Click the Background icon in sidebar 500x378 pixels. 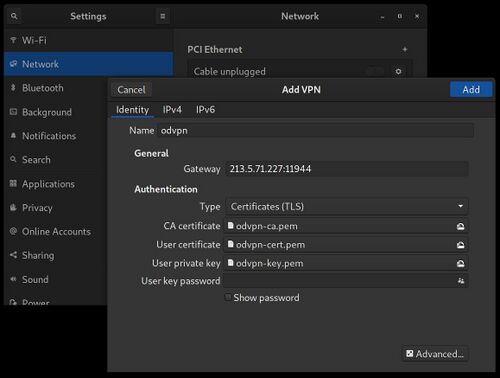13,112
